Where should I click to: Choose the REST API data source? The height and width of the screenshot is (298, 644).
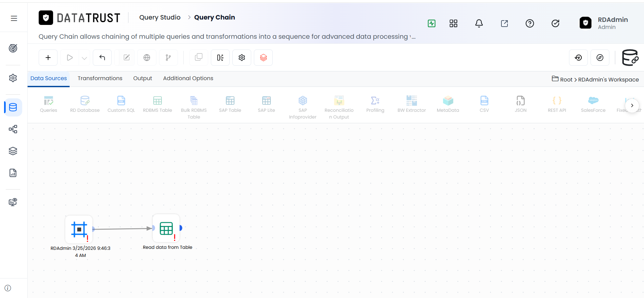click(557, 104)
